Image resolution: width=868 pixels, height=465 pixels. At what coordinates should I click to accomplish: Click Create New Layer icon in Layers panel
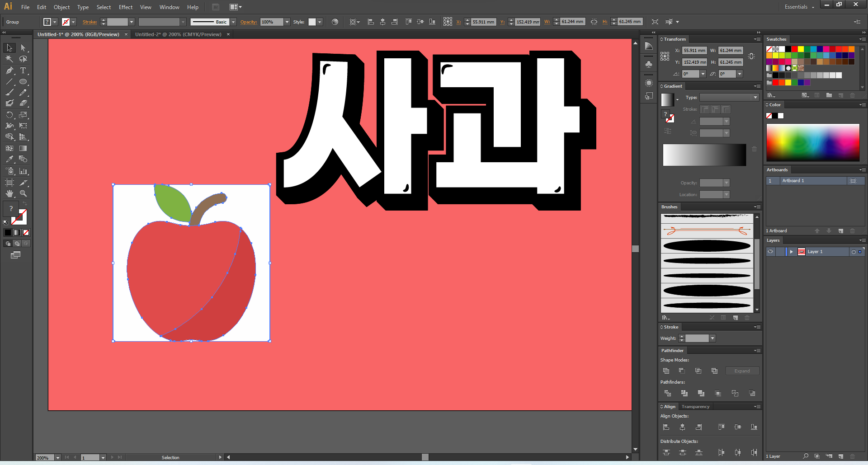[841, 456]
